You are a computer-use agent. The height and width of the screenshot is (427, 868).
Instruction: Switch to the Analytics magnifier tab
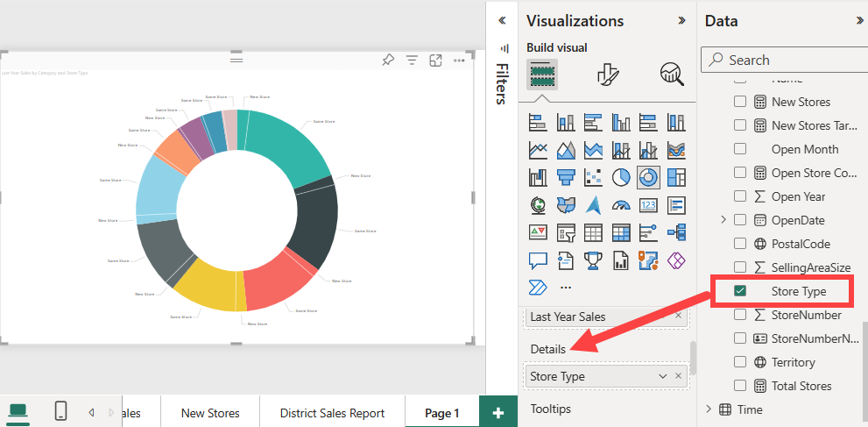pyautogui.click(x=672, y=75)
